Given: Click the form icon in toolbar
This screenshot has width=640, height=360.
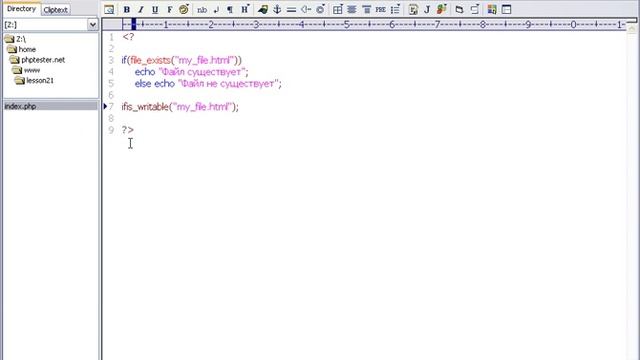Looking at the screenshot, I should 459,9.
